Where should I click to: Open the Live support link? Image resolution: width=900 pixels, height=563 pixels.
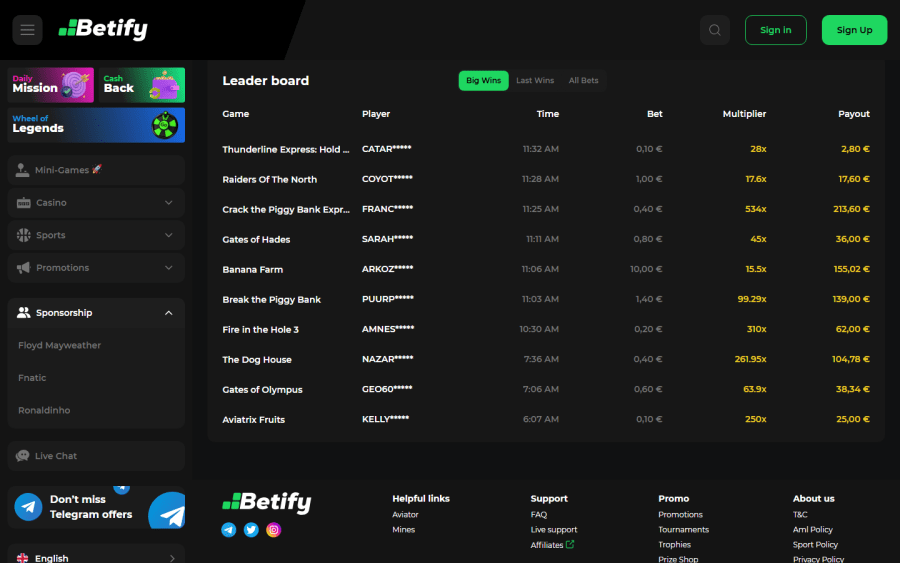coord(554,530)
